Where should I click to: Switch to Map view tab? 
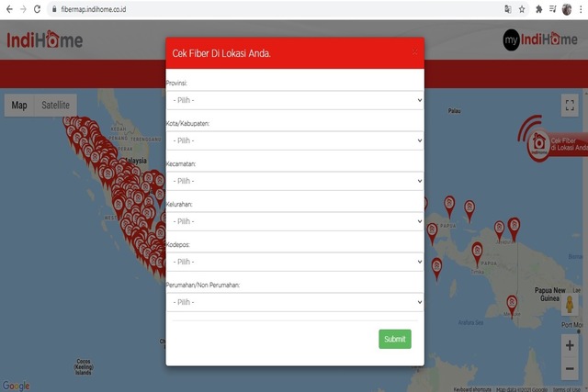point(19,106)
